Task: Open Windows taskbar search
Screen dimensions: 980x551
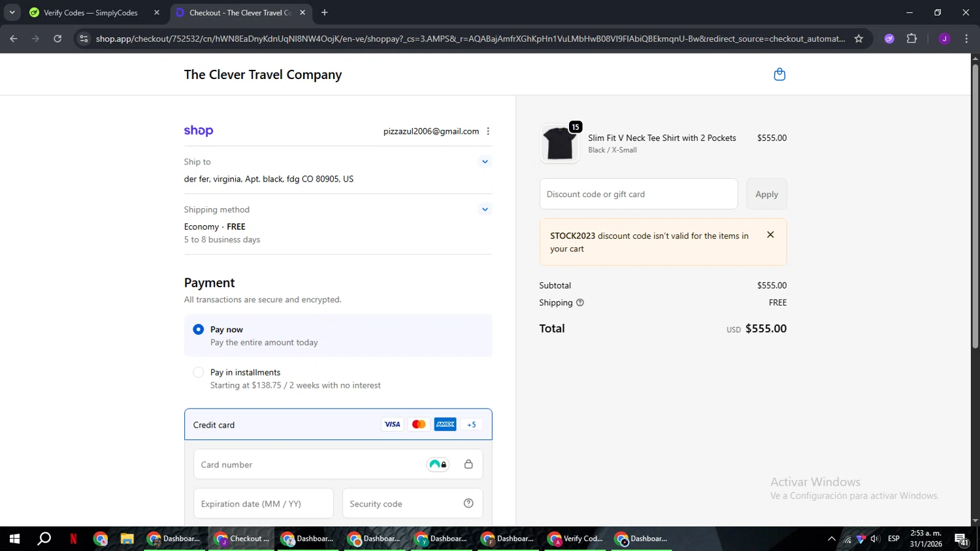Action: click(44, 539)
